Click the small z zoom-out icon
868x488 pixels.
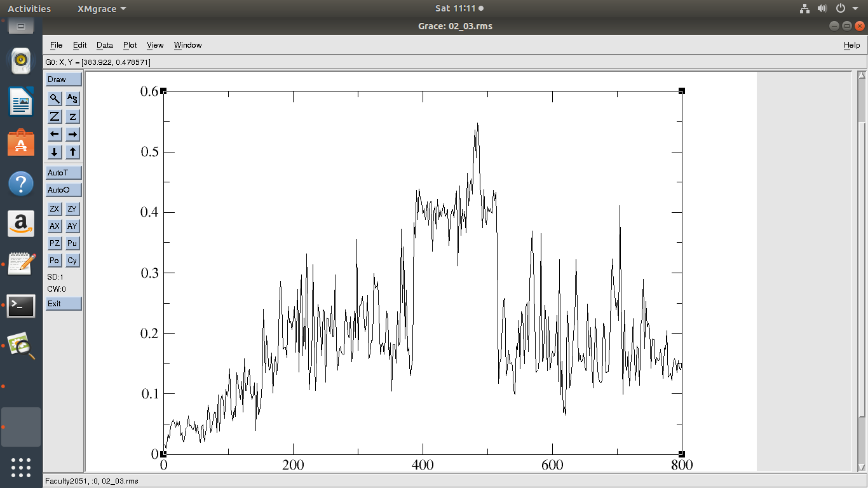point(73,116)
